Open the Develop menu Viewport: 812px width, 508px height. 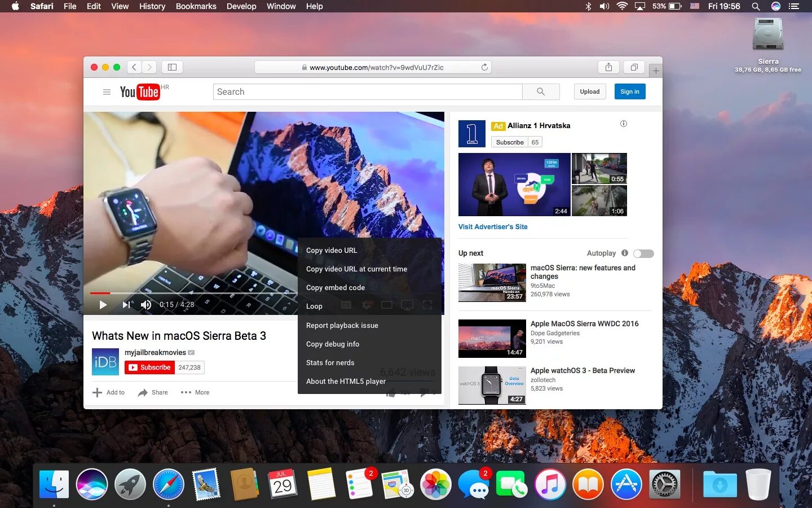coord(241,6)
